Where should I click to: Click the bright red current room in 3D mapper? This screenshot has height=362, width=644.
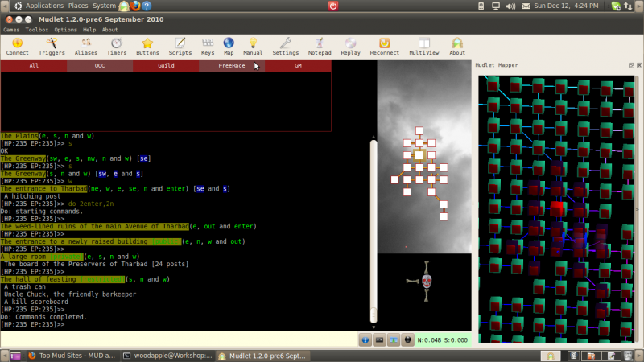(x=556, y=208)
